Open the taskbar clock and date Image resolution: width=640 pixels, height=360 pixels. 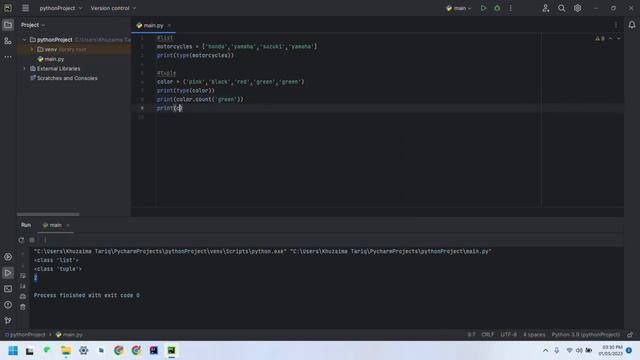click(x=611, y=350)
